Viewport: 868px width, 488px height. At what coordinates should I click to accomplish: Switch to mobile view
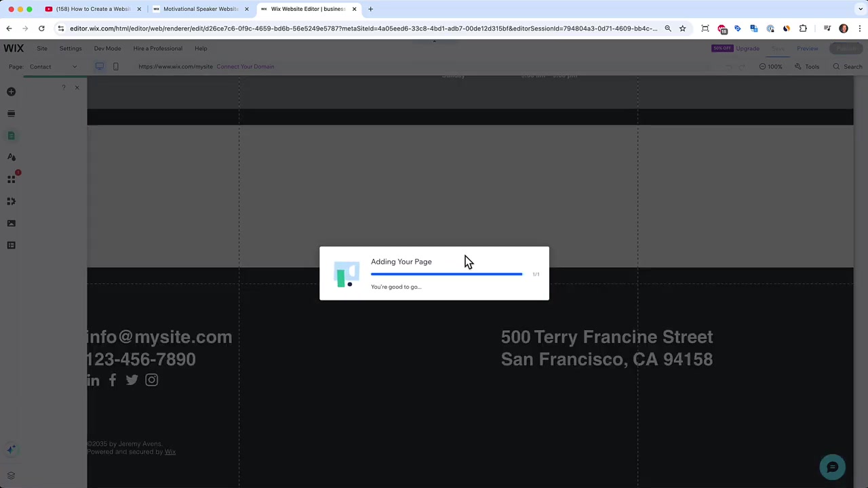pyautogui.click(x=115, y=66)
